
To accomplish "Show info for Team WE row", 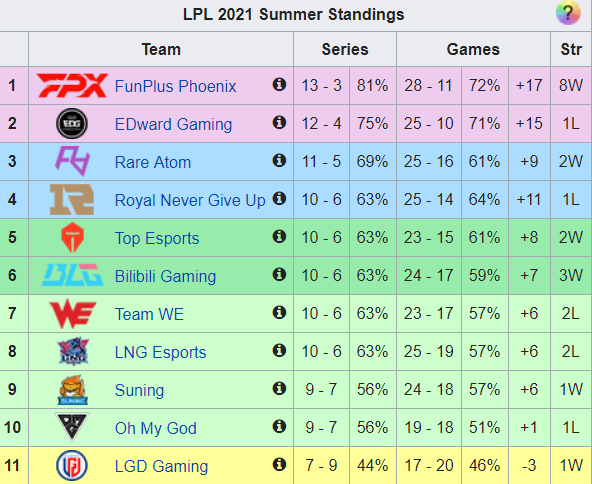I will 279,313.
